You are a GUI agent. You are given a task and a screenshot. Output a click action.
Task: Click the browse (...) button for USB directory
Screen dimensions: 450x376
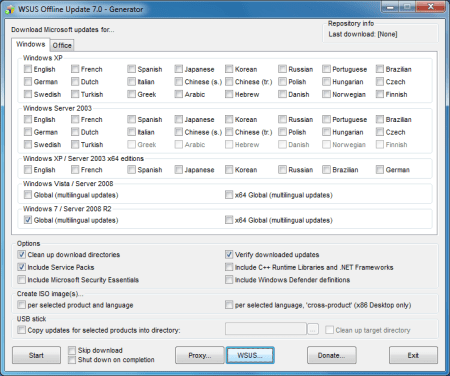313,330
